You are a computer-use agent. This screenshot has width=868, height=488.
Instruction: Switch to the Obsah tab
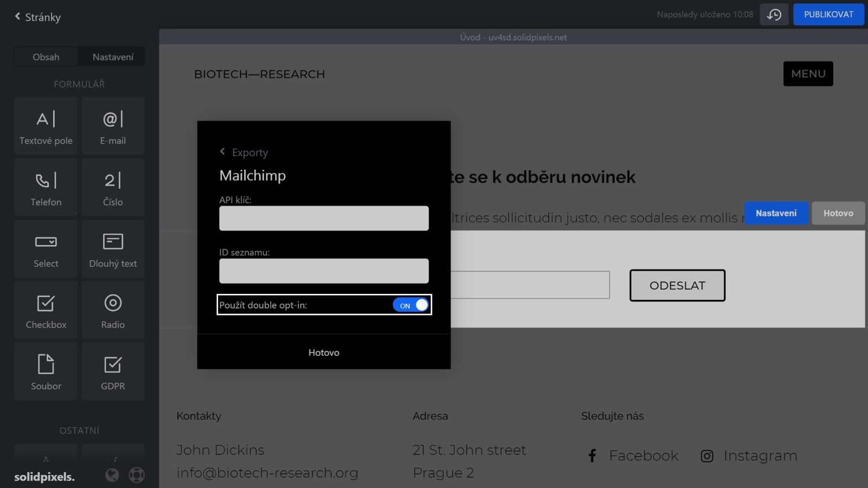point(46,56)
